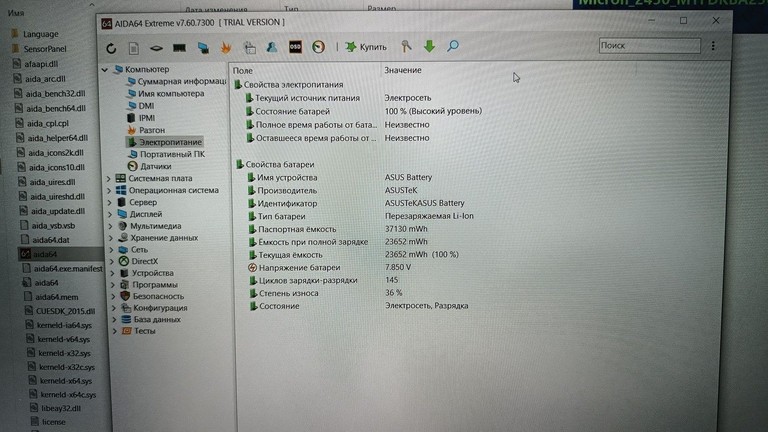Expand the DirectX node

[112, 262]
